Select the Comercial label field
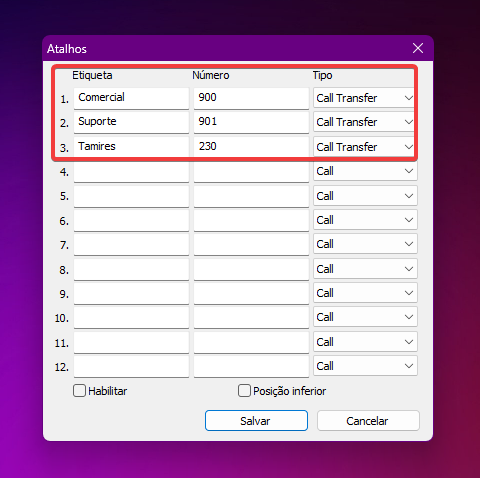Viewport: 480px width, 478px height. pyautogui.click(x=131, y=98)
